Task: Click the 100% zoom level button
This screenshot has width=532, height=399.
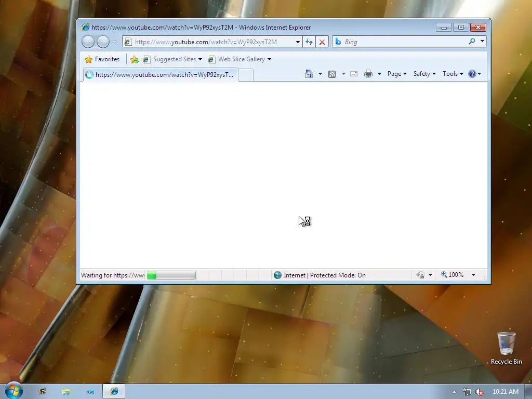Action: tap(453, 275)
